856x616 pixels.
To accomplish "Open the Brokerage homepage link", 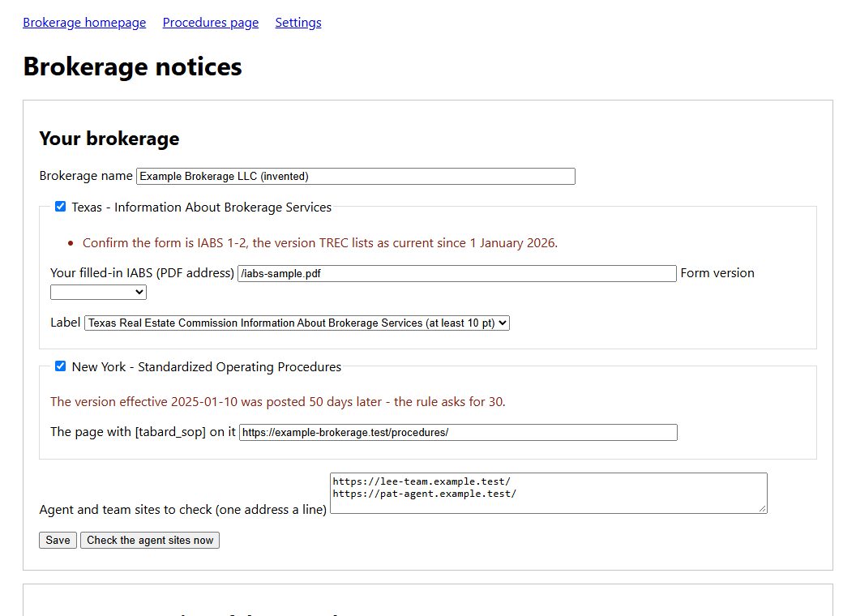I will (84, 23).
